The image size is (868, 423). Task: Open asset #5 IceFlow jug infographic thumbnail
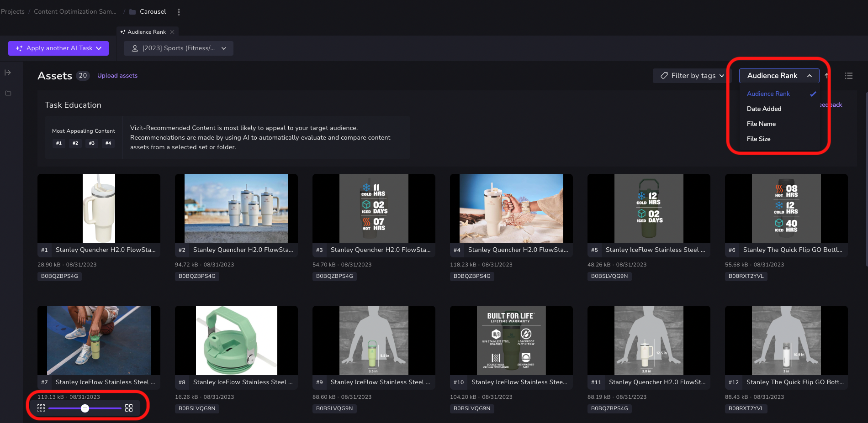pyautogui.click(x=649, y=208)
